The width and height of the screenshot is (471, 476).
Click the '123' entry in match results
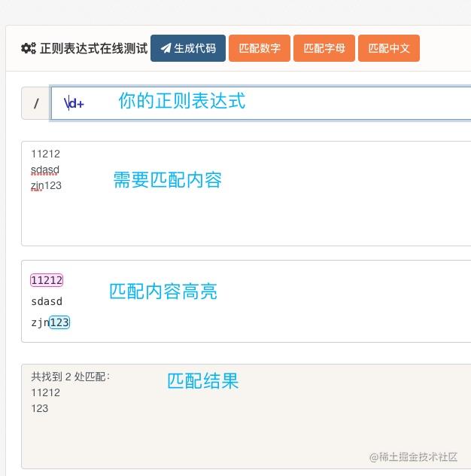click(x=39, y=408)
